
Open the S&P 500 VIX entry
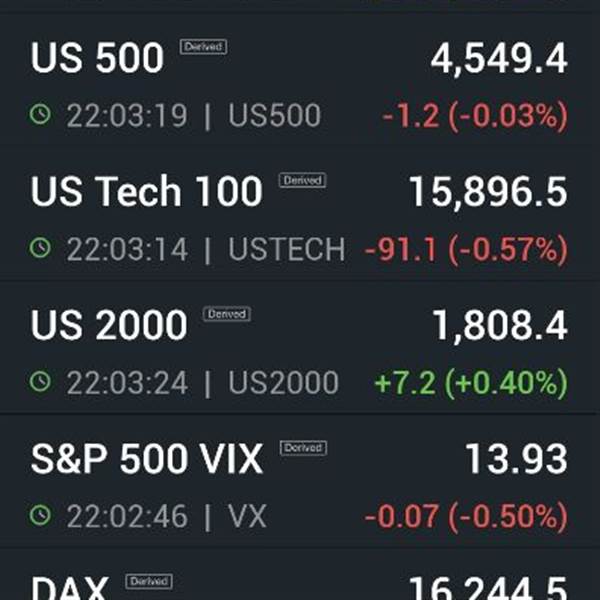point(300,481)
